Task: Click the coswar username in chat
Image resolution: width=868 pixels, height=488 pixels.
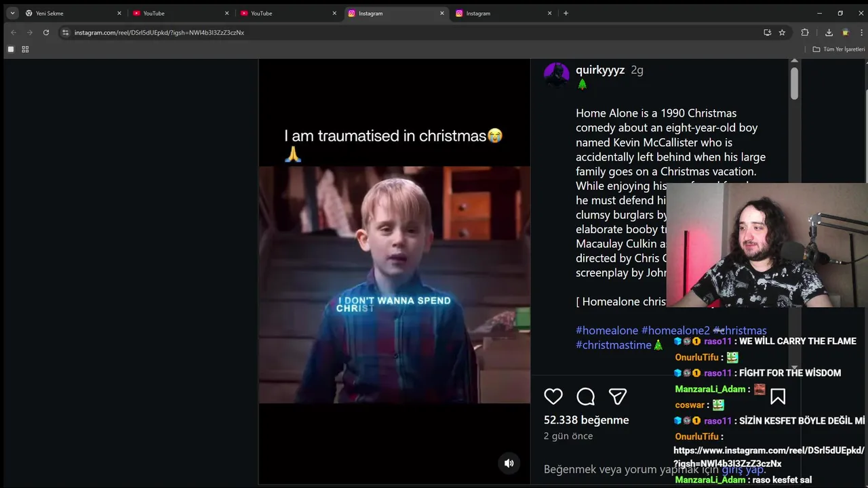Action: click(x=690, y=405)
